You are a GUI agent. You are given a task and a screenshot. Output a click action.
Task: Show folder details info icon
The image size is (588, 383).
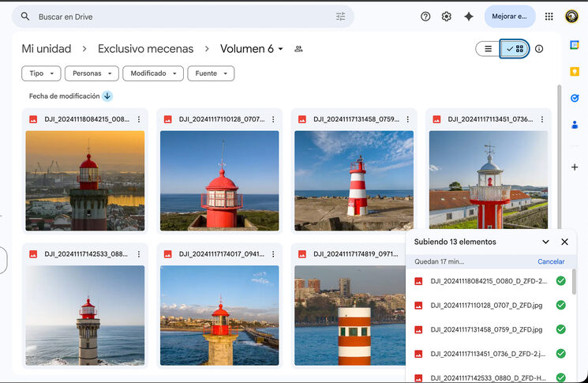click(x=539, y=49)
